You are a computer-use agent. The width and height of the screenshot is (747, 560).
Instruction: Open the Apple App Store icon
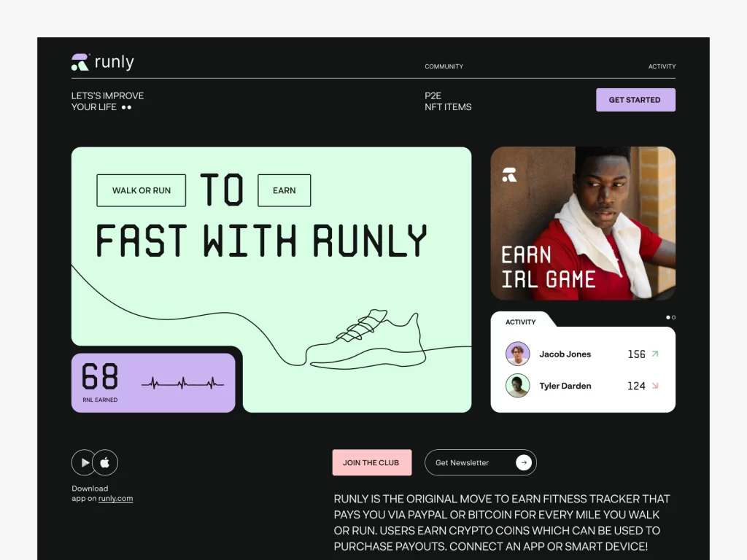coord(105,462)
